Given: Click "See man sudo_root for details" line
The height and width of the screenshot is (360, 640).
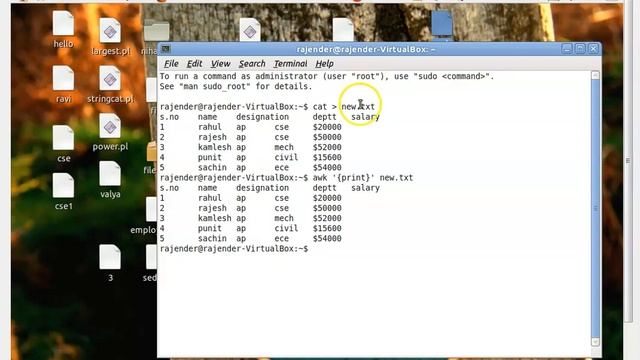Looking at the screenshot, I should [236, 87].
